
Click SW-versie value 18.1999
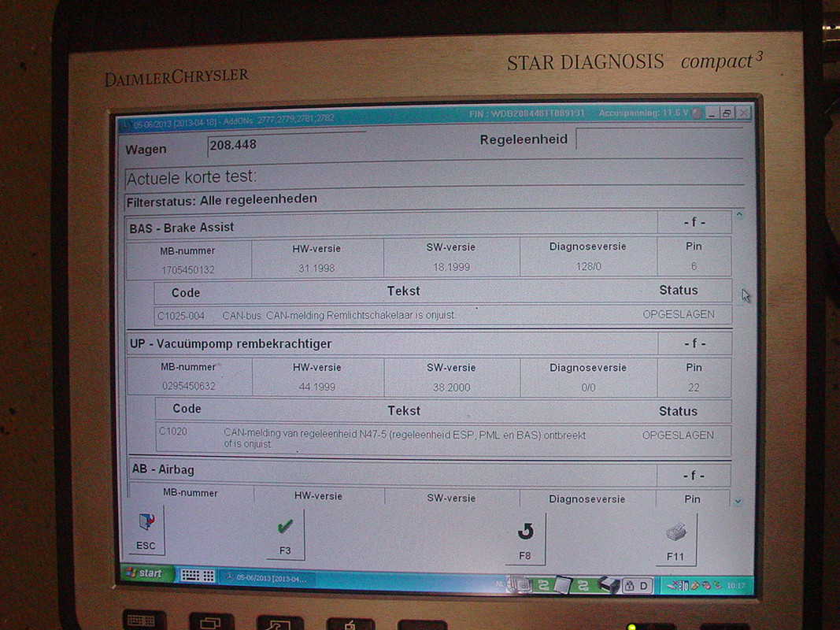452,267
